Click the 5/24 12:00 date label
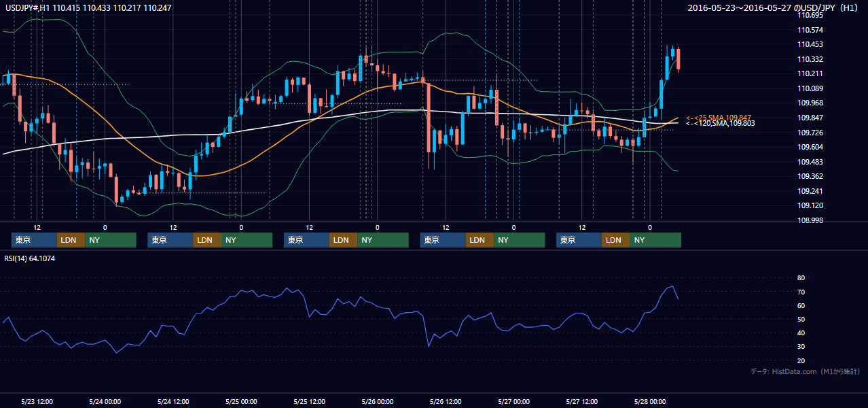 coord(173,401)
